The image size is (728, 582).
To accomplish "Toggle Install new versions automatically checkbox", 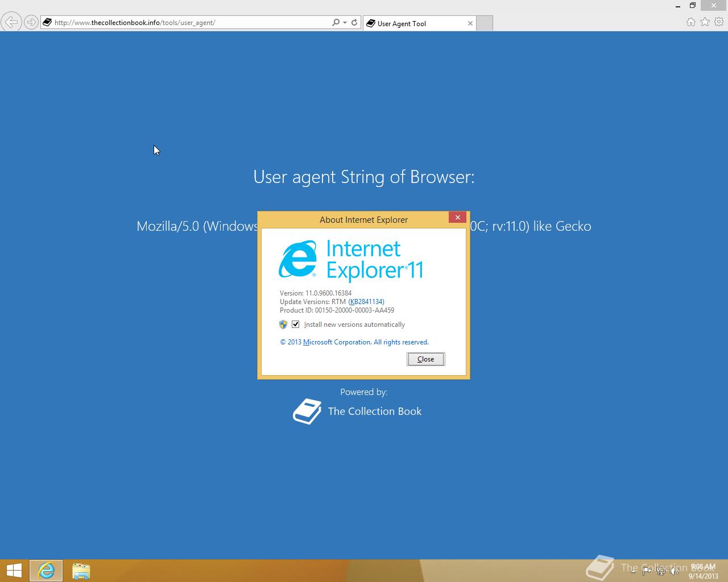I will [x=296, y=325].
